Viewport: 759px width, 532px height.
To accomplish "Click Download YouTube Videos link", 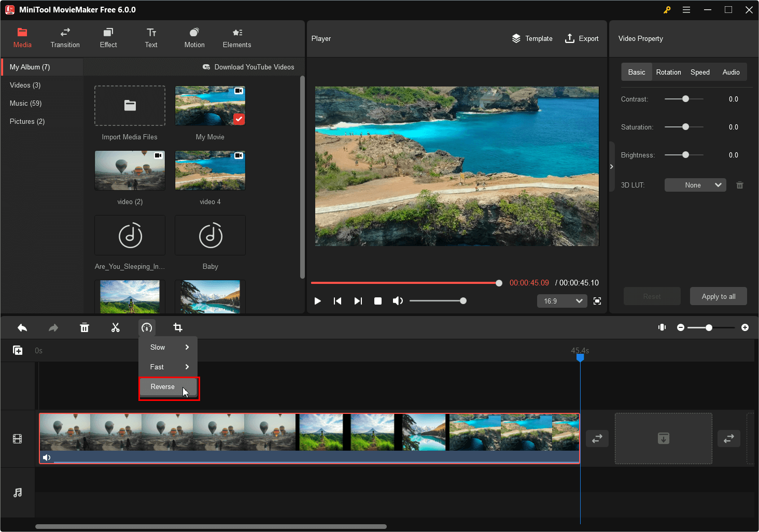I will click(x=248, y=67).
